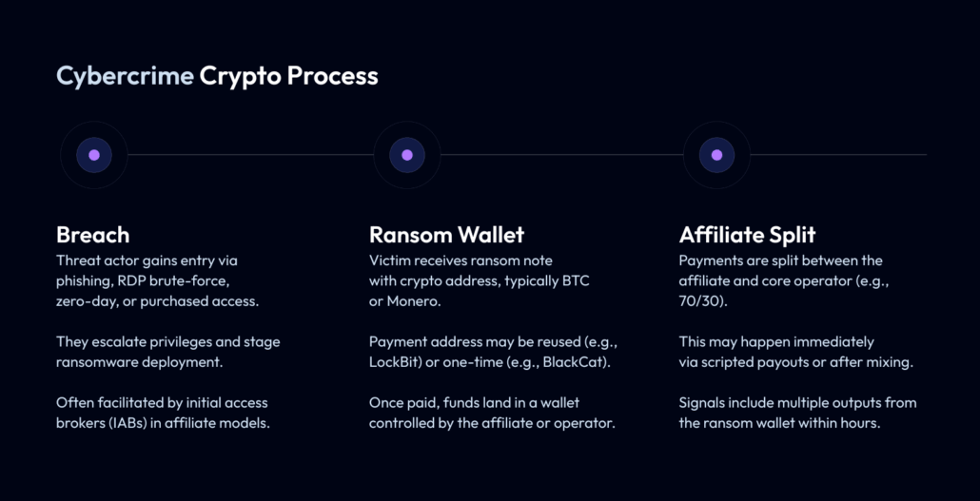Click the text about victim receiving ransom note
This screenshot has height=501, width=980.
point(480,281)
